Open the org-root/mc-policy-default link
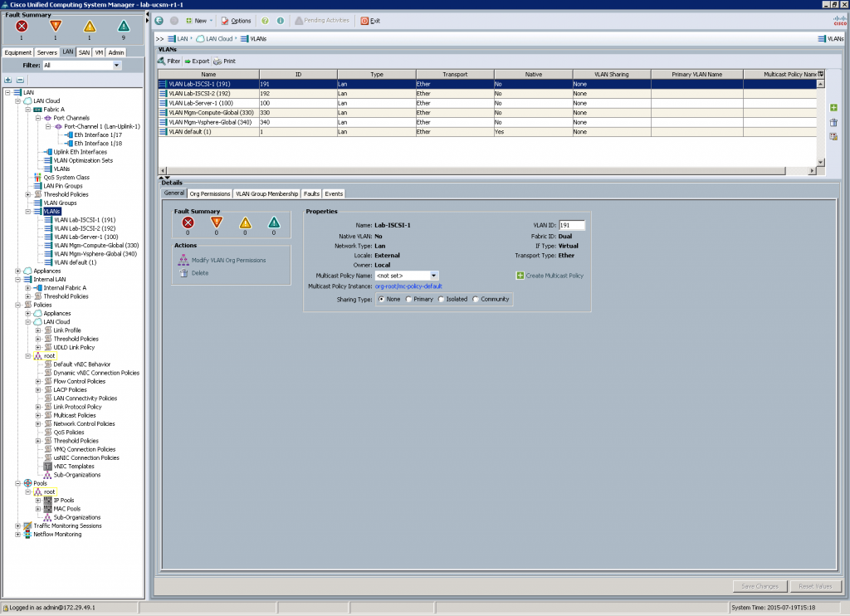The height and width of the screenshot is (616, 850). [408, 286]
